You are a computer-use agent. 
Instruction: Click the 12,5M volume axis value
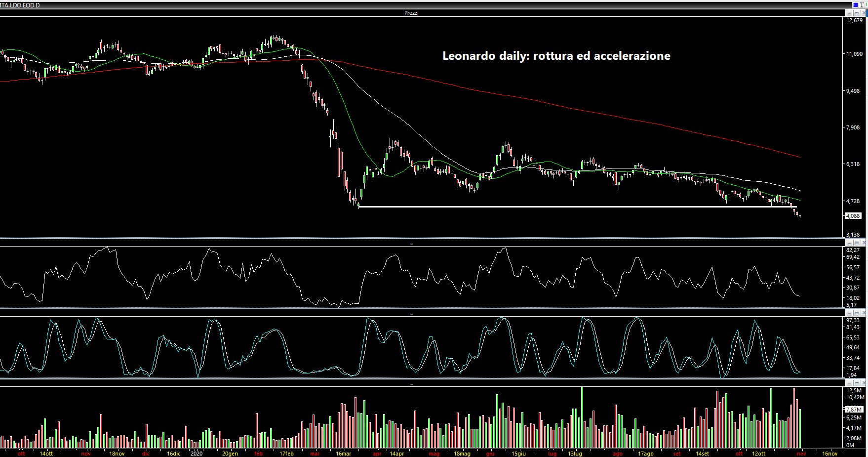(x=854, y=390)
